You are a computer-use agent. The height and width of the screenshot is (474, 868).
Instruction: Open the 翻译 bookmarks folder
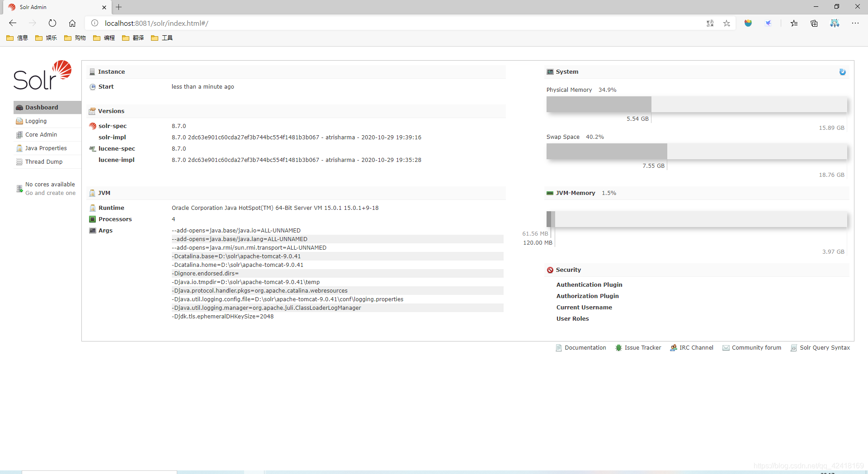point(133,38)
